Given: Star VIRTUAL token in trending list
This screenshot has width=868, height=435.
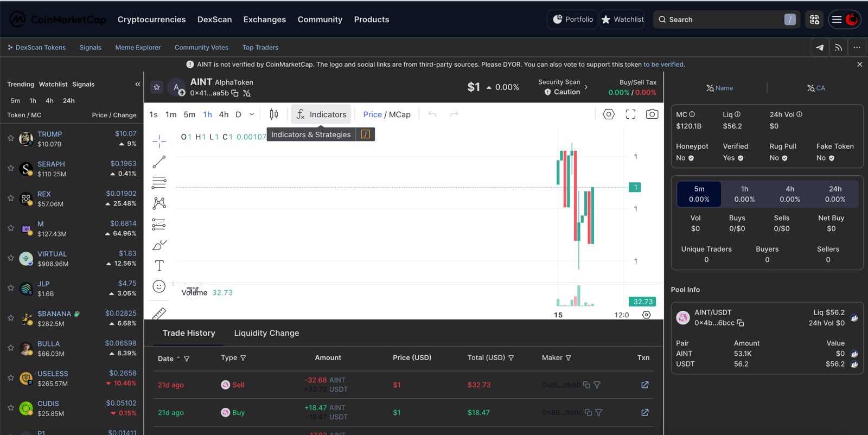Looking at the screenshot, I should click(x=11, y=258).
